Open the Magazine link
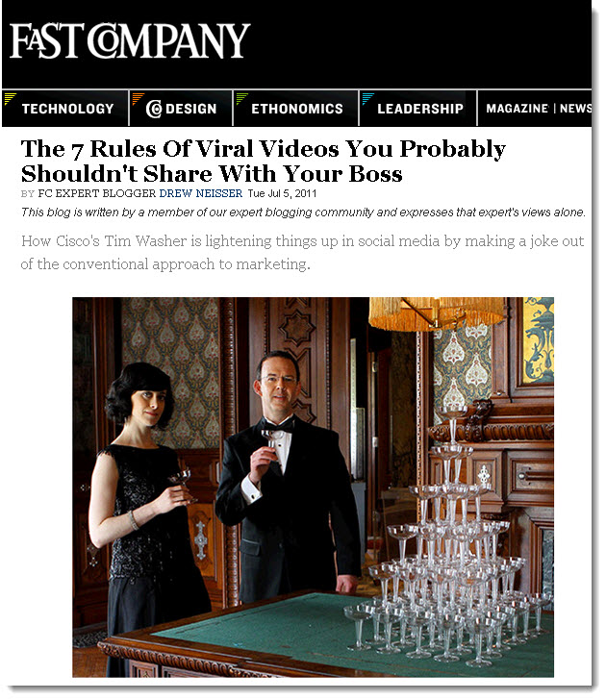 [517, 109]
